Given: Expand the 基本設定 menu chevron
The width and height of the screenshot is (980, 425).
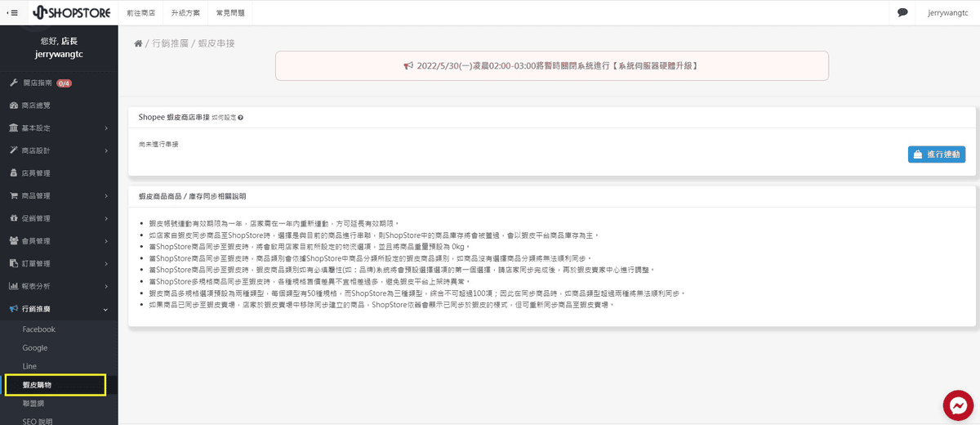Looking at the screenshot, I should pos(106,128).
